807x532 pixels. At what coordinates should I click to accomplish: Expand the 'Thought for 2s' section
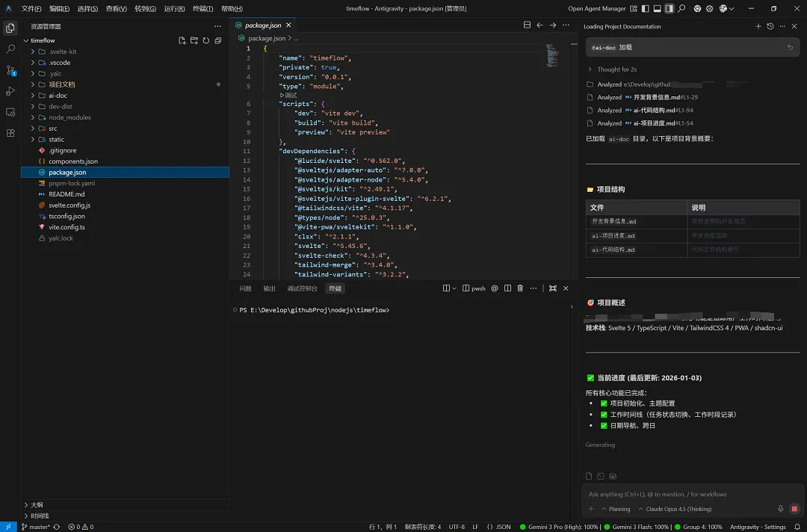[616, 69]
